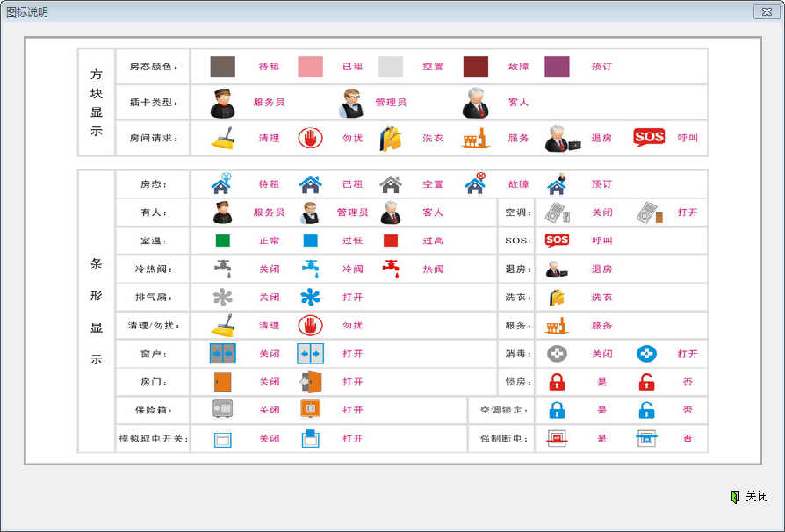Click the orange 房门 关闭 door icon
The image size is (785, 532).
[x=223, y=382]
